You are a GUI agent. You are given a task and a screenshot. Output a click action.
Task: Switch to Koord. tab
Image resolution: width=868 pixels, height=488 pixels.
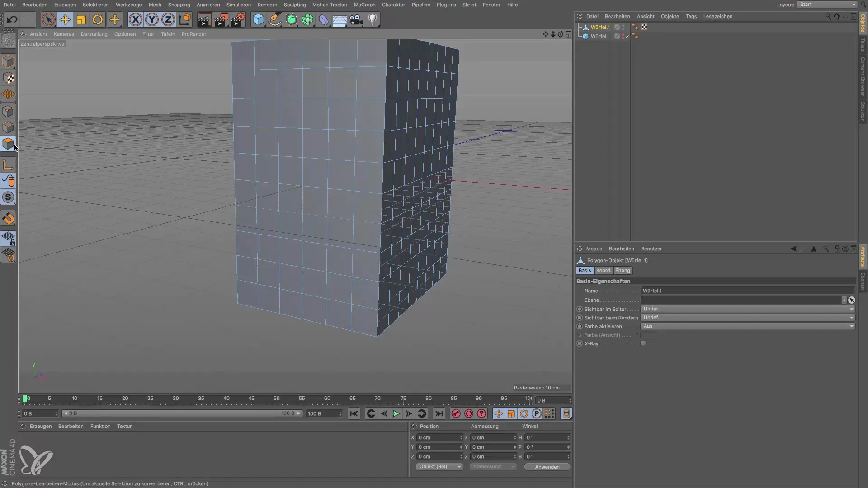pos(604,270)
